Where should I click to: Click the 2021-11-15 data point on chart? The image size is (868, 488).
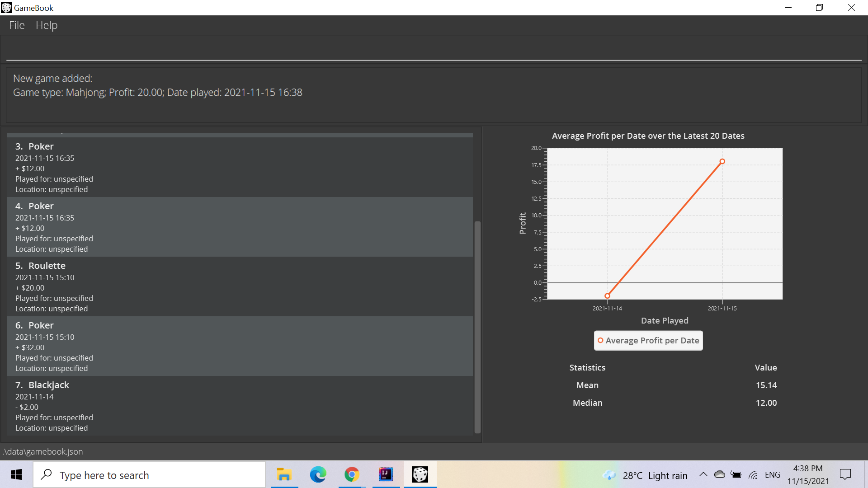[x=722, y=161]
